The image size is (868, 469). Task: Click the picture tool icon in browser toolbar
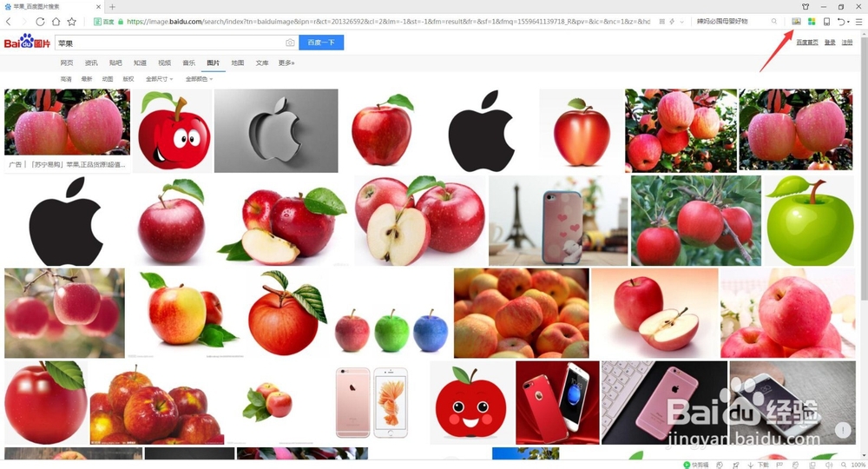(x=796, y=22)
